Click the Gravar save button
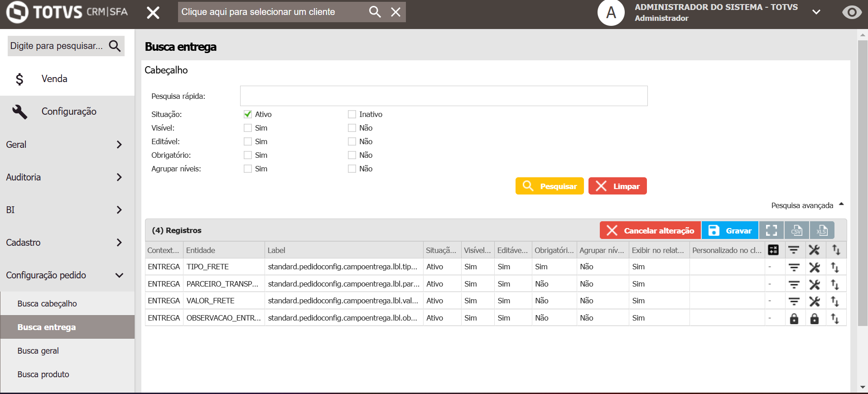The image size is (868, 394). tap(730, 230)
